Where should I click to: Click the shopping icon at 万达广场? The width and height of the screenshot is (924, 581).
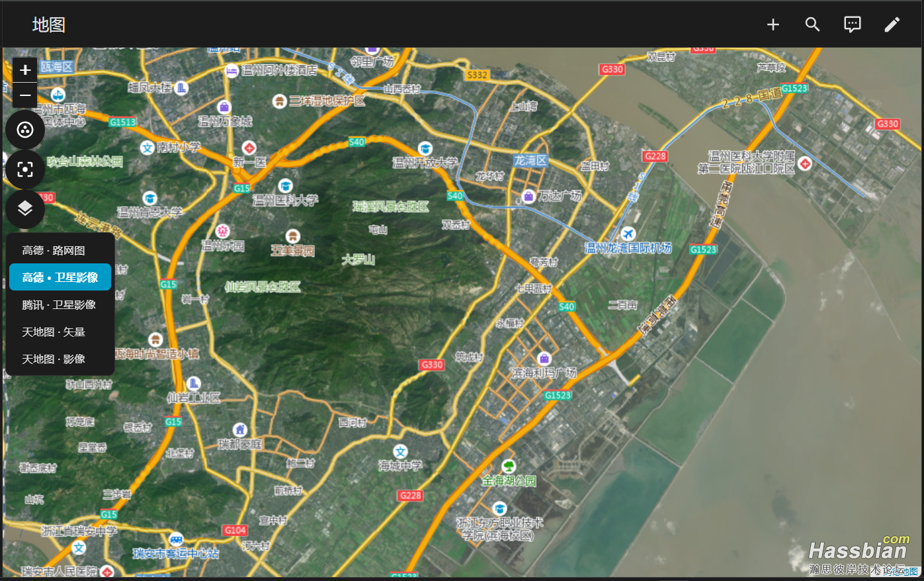coord(528,196)
